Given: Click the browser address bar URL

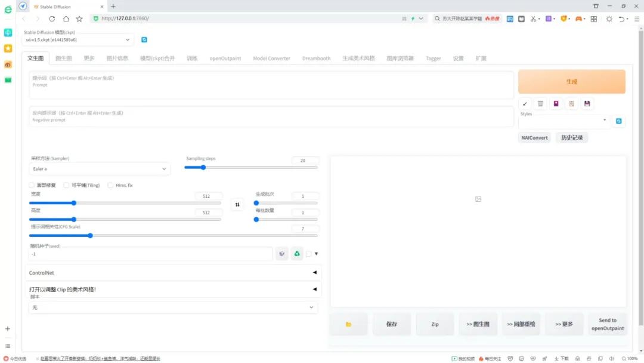Looking at the screenshot, I should coord(125,19).
